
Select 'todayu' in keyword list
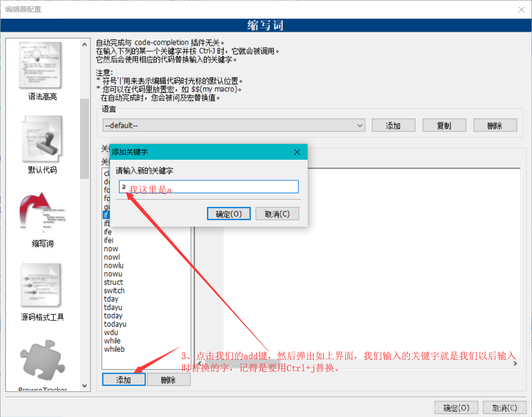click(115, 324)
